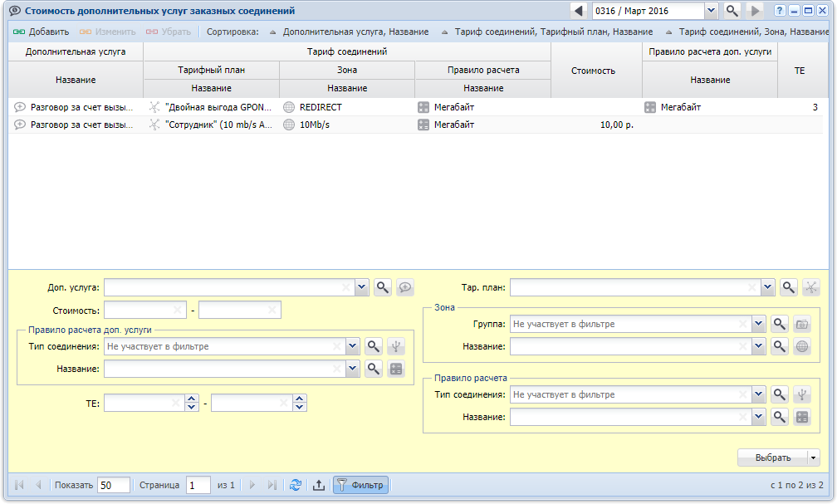Select the "Двойная выгода GPON..." cell
The image size is (837, 504).
(x=212, y=107)
